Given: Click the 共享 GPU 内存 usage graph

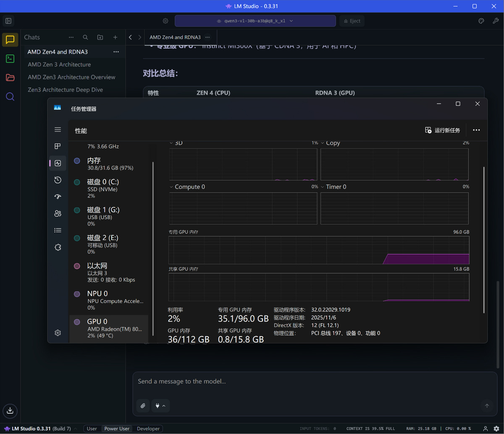Looking at the screenshot, I should [319, 287].
